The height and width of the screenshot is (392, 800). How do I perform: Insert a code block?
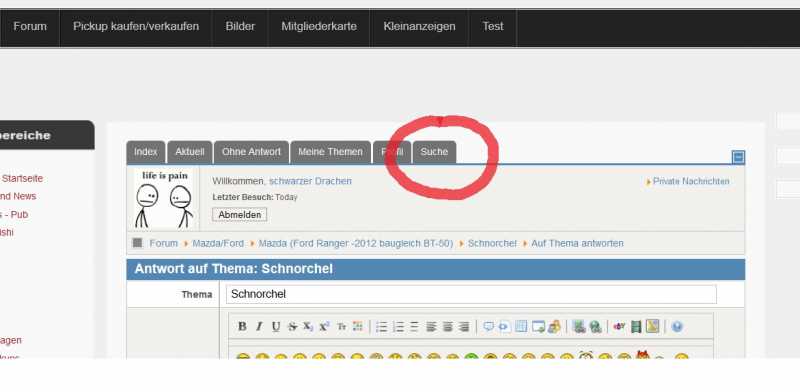[x=504, y=326]
